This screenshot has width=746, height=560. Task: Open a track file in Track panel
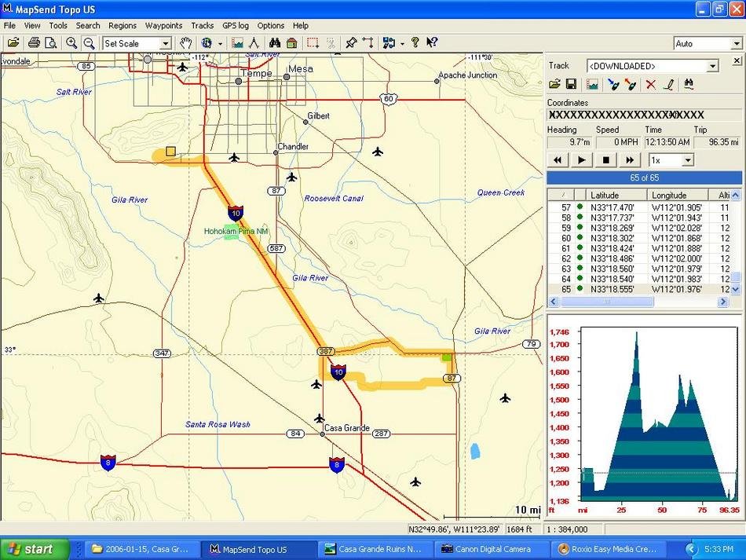tap(554, 85)
